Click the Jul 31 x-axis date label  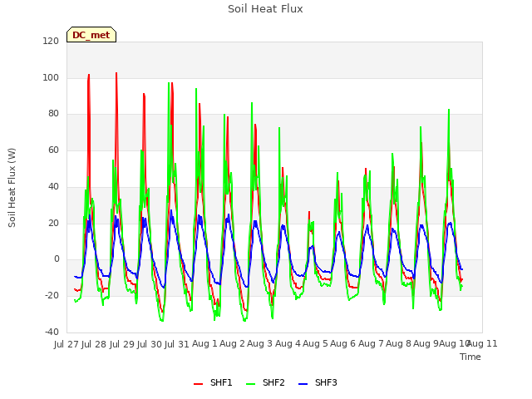(x=177, y=344)
